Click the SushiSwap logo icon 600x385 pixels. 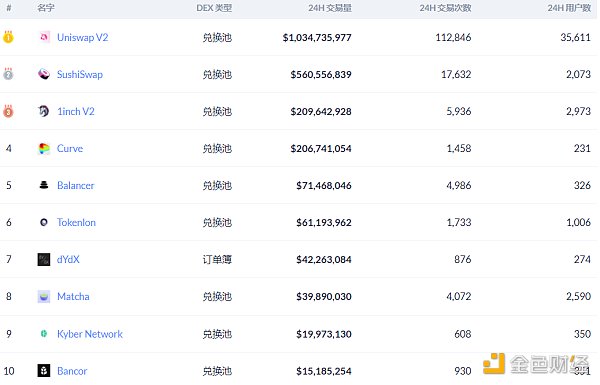[44, 74]
